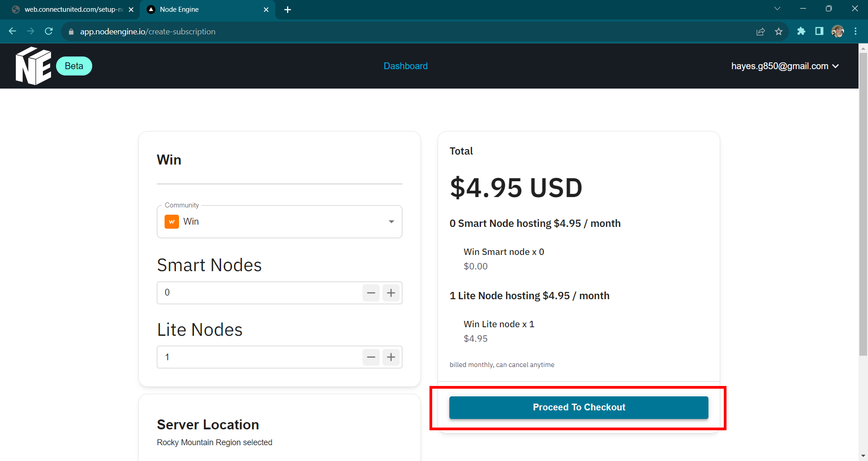Click Proceed To Checkout
Screen dimensions: 868x461
point(579,407)
